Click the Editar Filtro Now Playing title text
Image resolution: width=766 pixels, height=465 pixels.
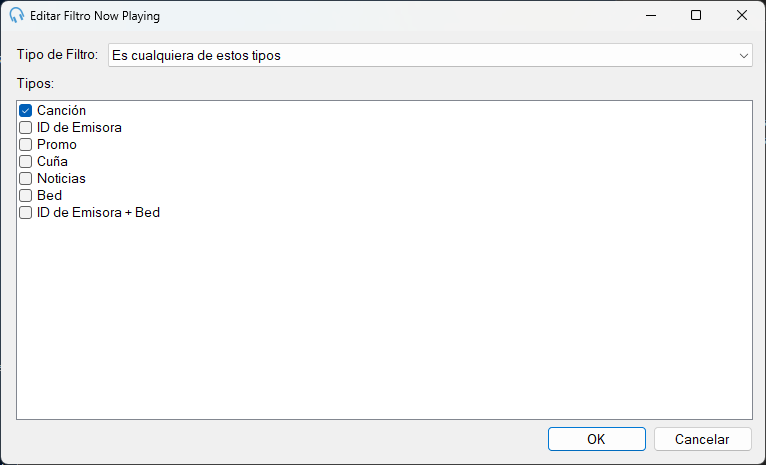[x=95, y=16]
